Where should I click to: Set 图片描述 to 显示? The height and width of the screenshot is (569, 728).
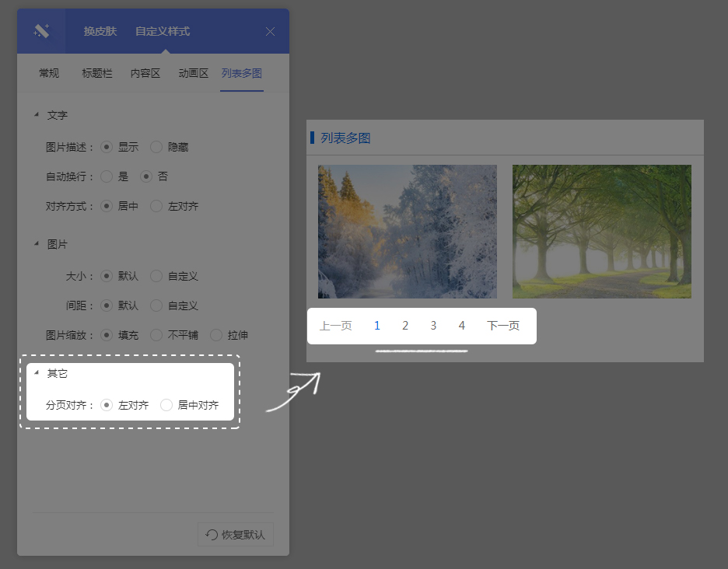point(107,147)
